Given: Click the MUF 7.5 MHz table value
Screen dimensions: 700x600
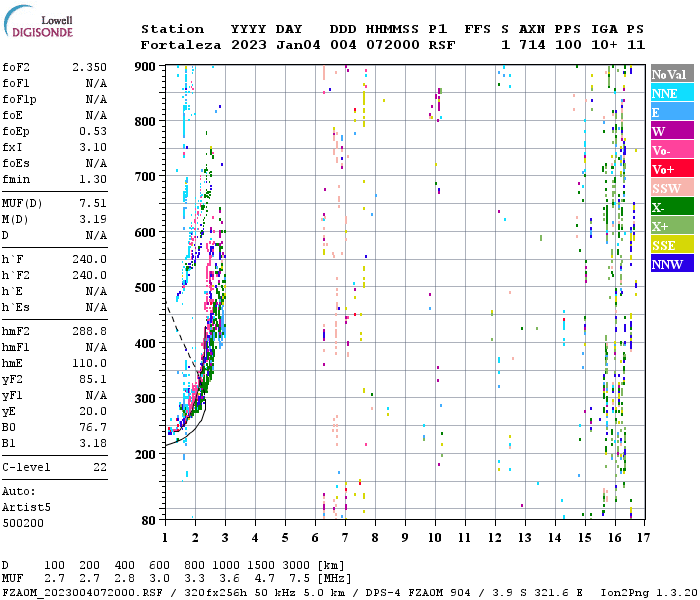Looking at the screenshot, I should coord(300,578).
